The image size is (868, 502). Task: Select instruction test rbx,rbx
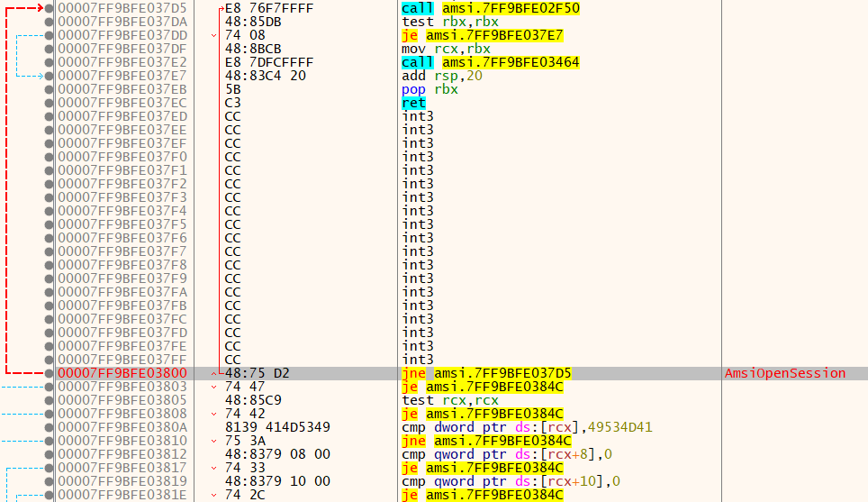450,22
